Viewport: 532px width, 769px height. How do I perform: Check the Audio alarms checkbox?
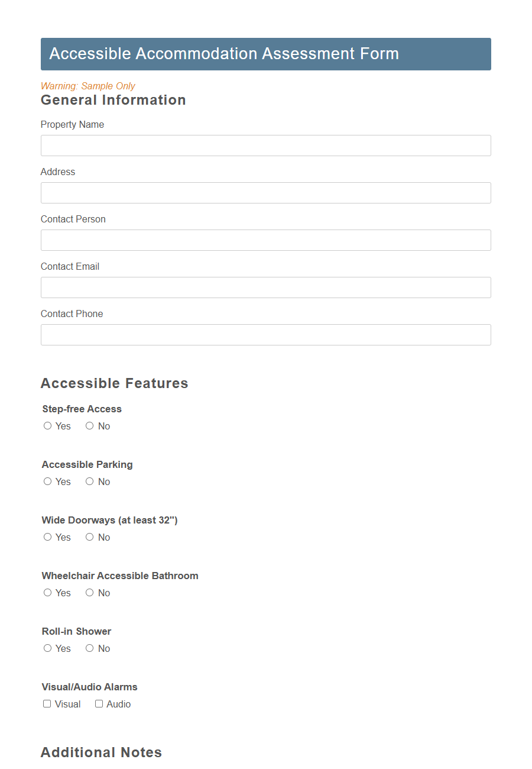(x=99, y=703)
